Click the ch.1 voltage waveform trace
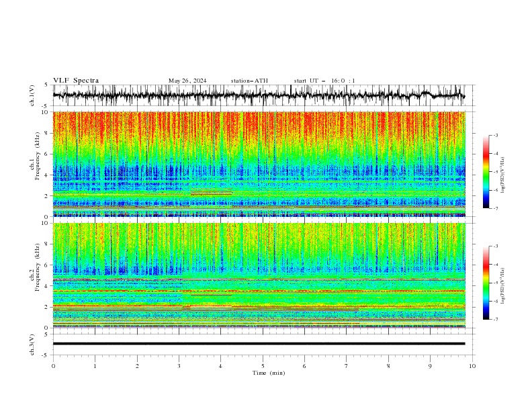The height and width of the screenshot is (411, 532). [x=259, y=95]
